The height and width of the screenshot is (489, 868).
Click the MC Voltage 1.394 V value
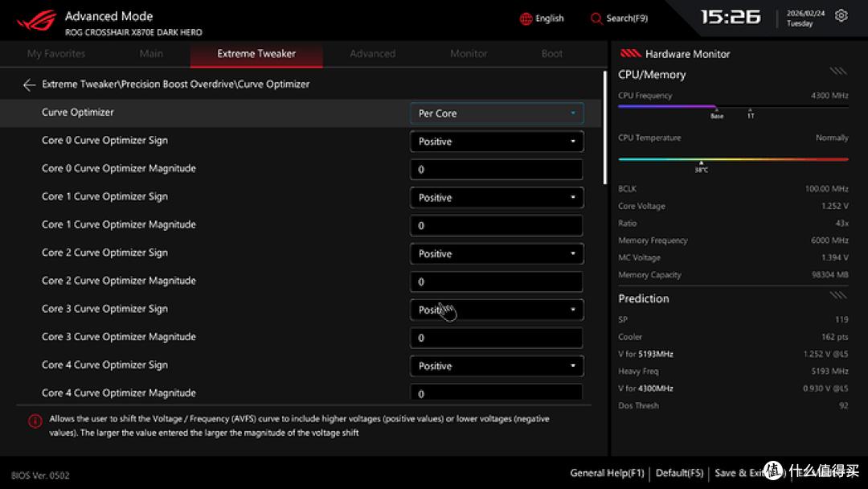[835, 257]
